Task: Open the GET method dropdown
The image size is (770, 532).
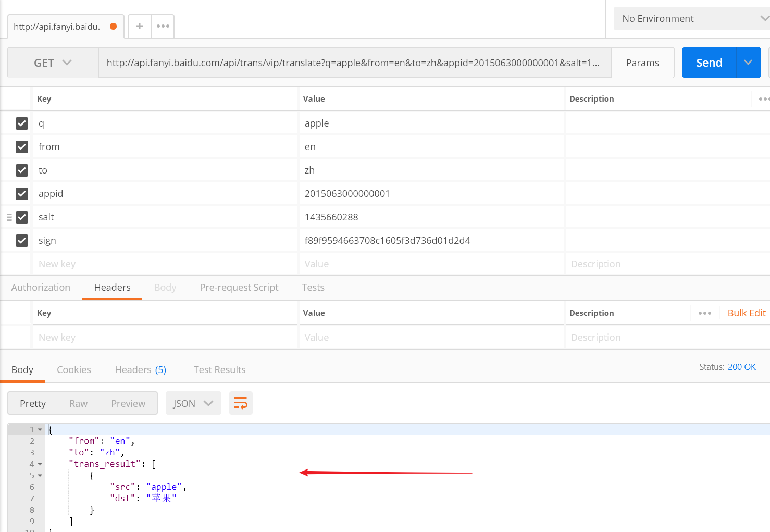Action: [53, 63]
